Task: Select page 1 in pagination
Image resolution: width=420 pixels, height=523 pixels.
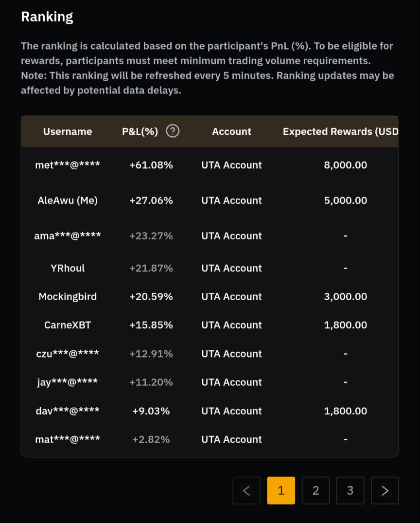Action: click(x=281, y=490)
